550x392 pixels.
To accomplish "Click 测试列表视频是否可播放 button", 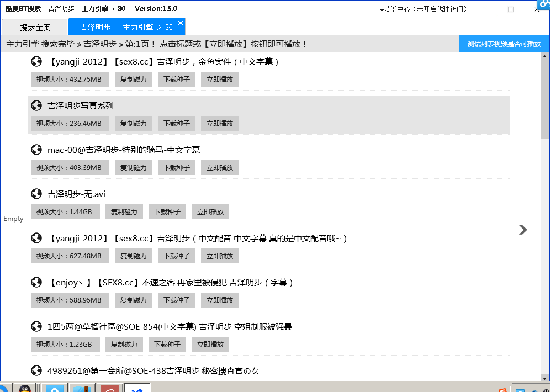I will (504, 44).
